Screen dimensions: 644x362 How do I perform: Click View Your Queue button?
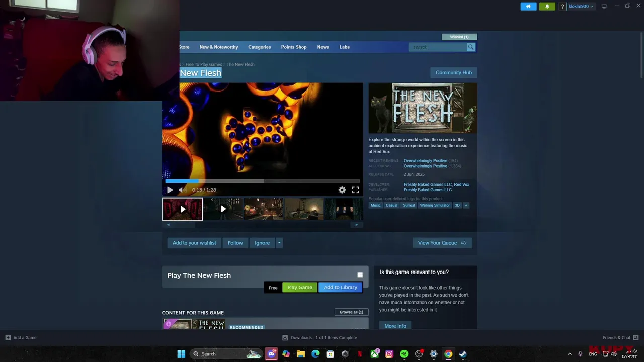pos(442,243)
